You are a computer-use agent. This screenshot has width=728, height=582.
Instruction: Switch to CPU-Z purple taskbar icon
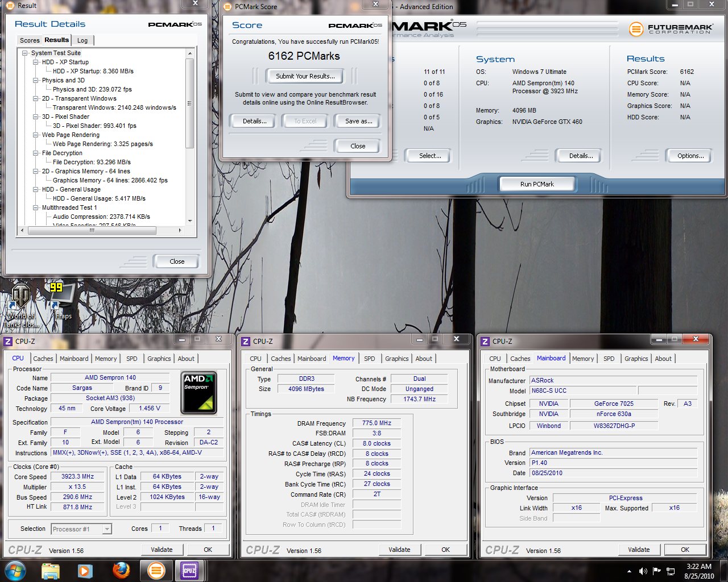click(189, 570)
